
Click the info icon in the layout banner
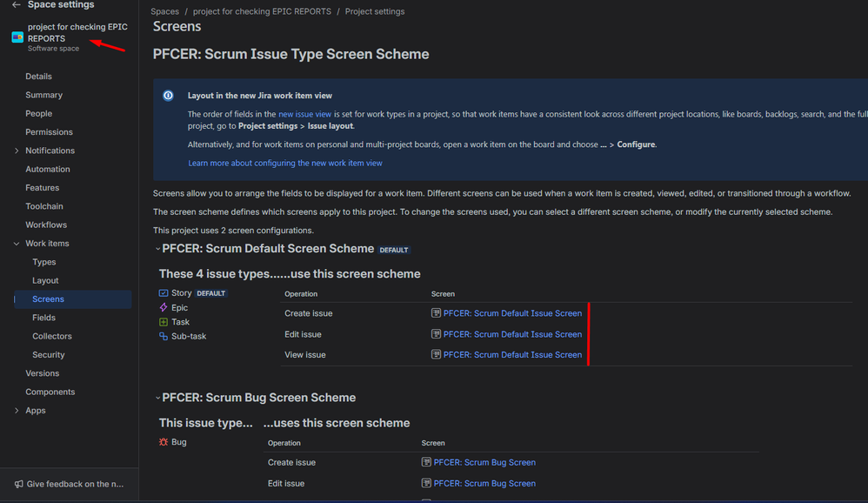[x=168, y=95]
